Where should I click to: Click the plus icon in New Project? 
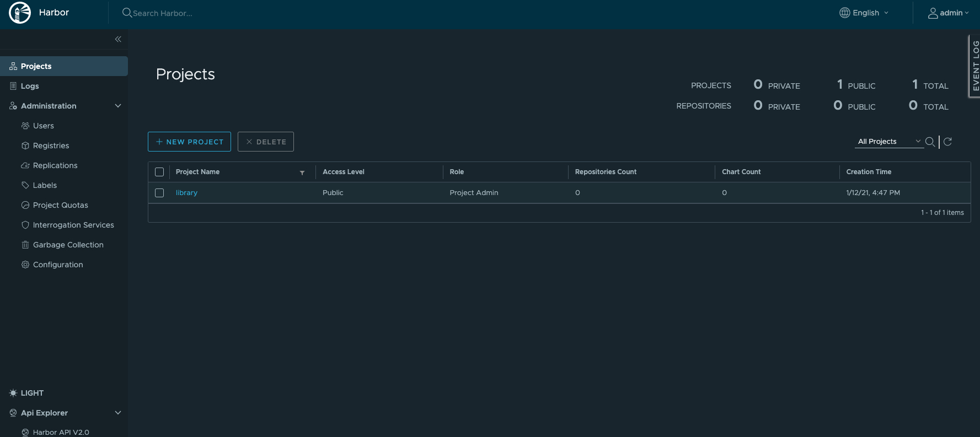[159, 142]
